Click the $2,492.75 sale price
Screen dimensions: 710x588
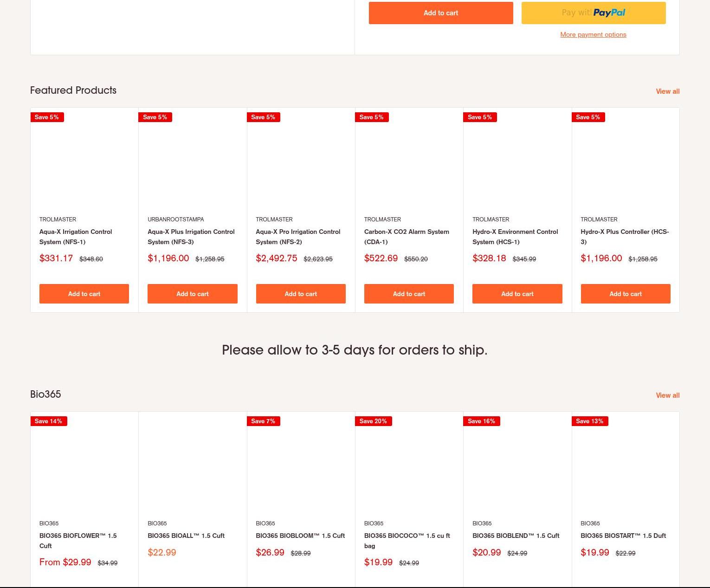(277, 258)
